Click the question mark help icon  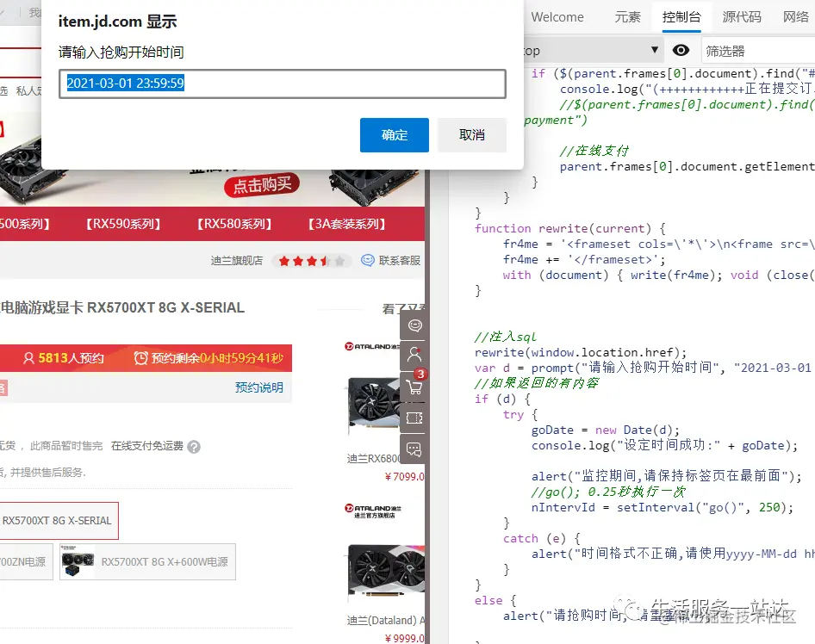(194, 447)
